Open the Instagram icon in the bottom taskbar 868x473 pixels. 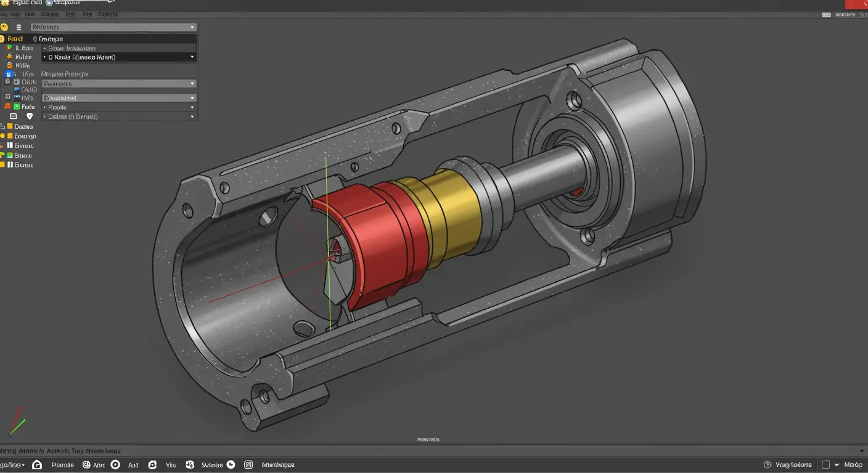[248, 465]
